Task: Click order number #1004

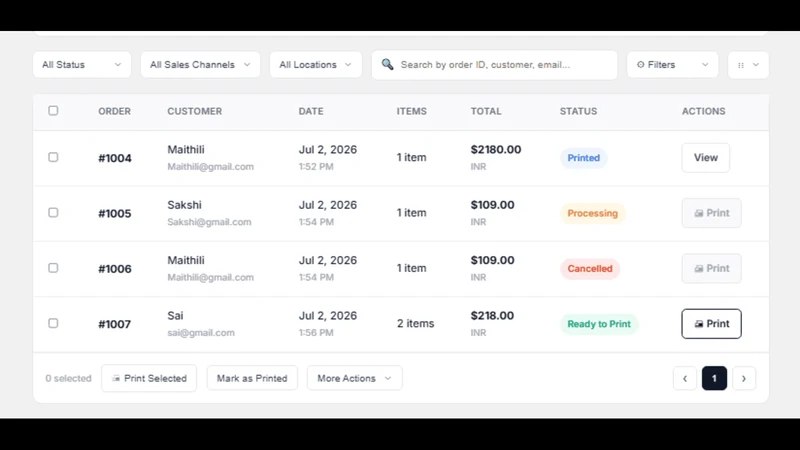Action: tap(115, 158)
